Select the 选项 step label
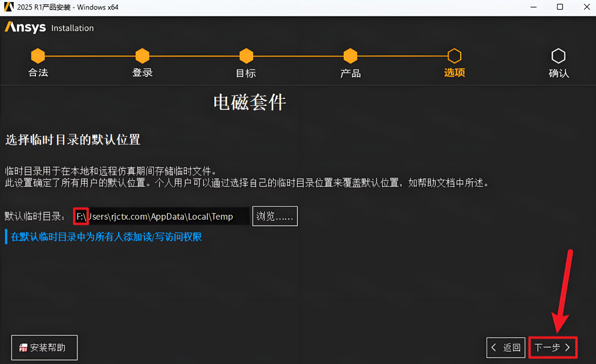 (454, 72)
